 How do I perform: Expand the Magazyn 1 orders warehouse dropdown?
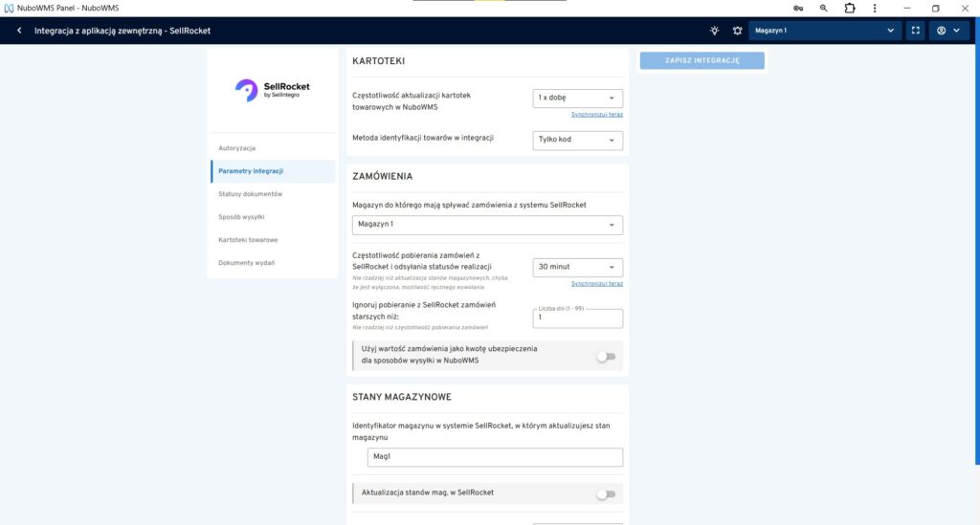pos(487,225)
